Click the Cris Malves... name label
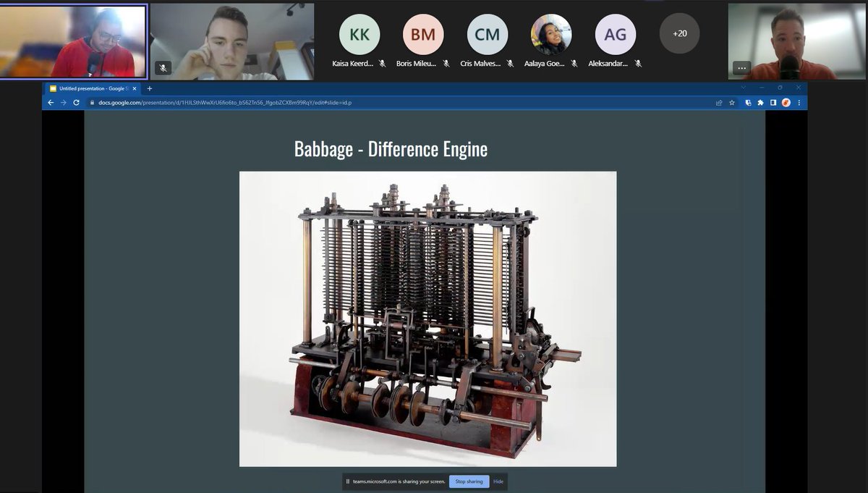This screenshot has width=868, height=493. (x=480, y=64)
